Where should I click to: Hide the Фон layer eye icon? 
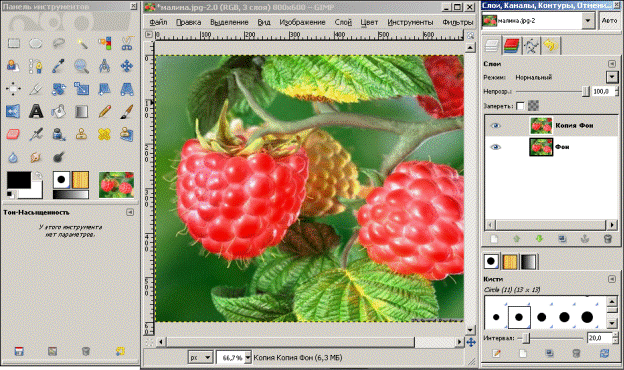pyautogui.click(x=495, y=147)
